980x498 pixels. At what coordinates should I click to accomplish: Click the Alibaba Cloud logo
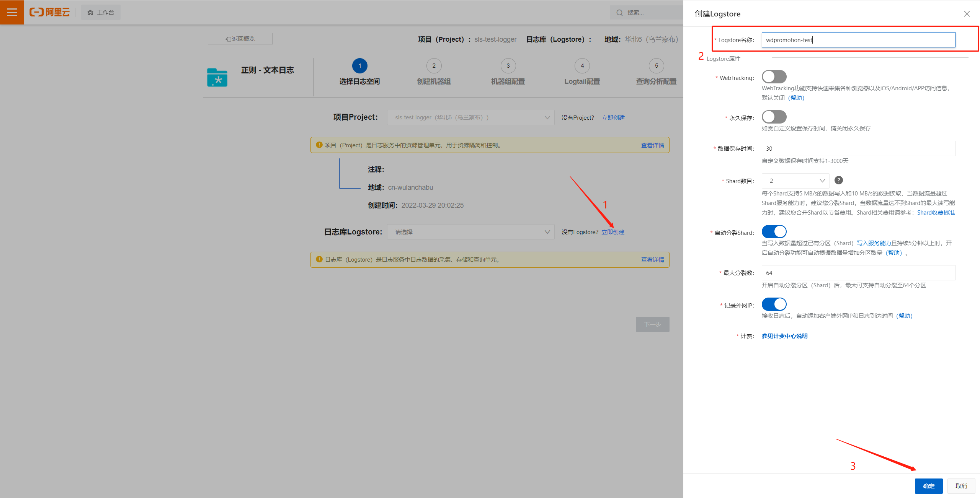click(50, 12)
